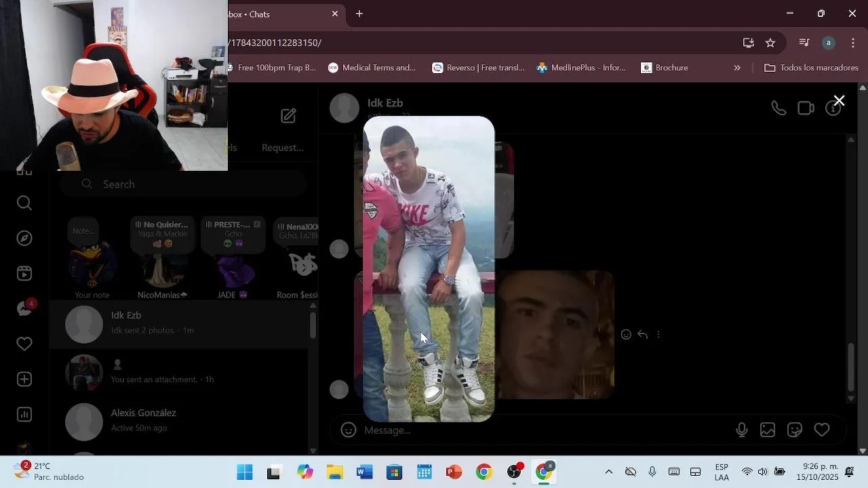Open the Idk Ezb conversation

coord(178,324)
